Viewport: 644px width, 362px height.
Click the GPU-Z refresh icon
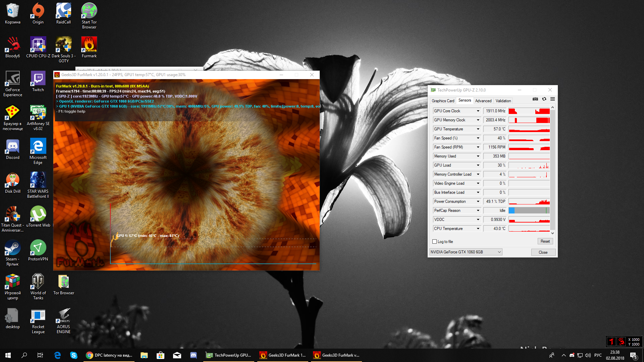coord(544,99)
